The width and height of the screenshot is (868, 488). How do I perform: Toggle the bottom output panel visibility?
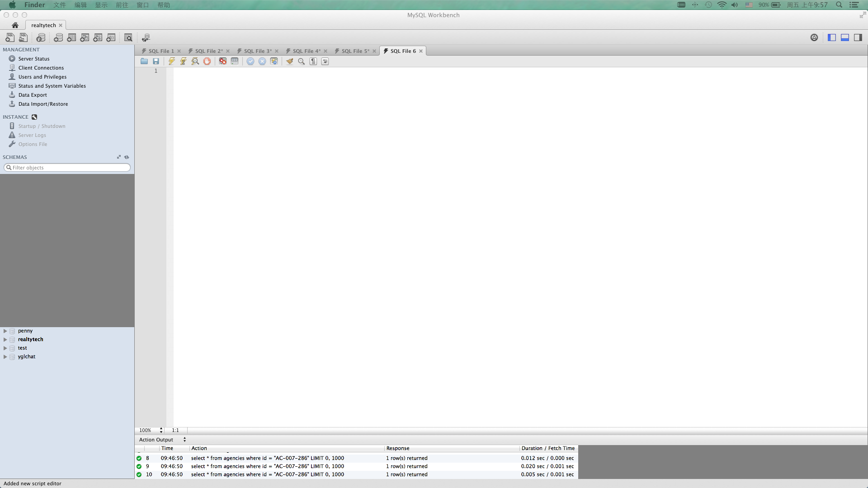click(845, 38)
